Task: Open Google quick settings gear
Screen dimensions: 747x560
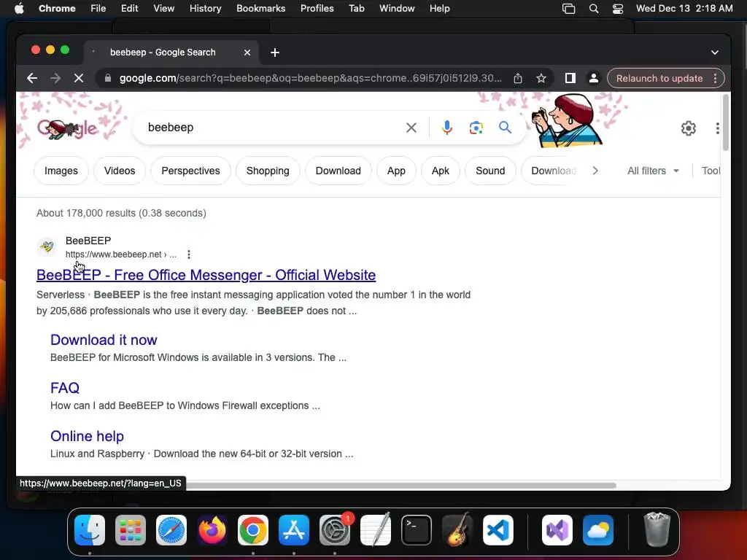Action: tap(689, 128)
